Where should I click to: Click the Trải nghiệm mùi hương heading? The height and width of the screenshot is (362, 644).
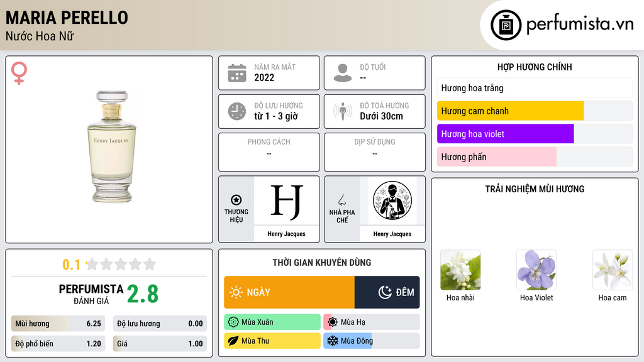(535, 189)
